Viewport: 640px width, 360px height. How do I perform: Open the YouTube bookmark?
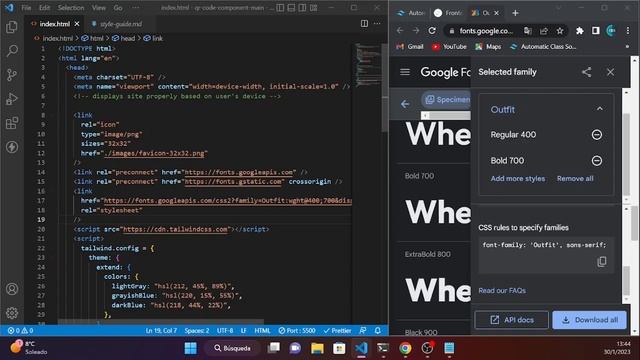(x=449, y=47)
